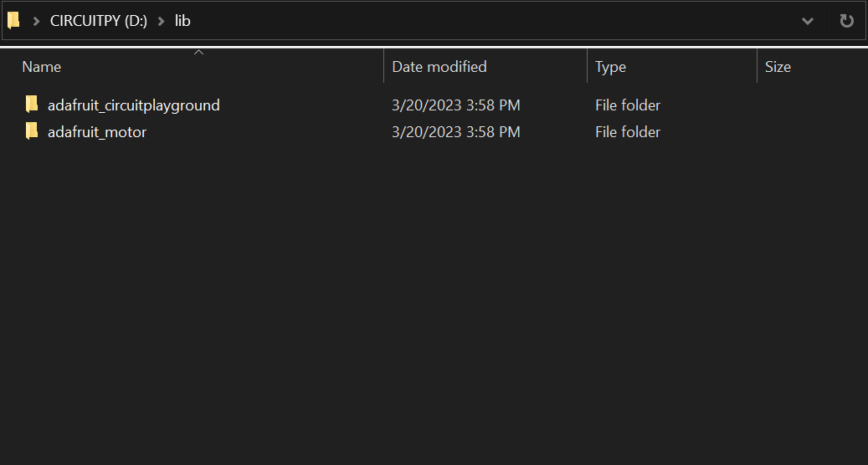Refresh the current lib folder view
The image size is (868, 465).
click(x=846, y=21)
